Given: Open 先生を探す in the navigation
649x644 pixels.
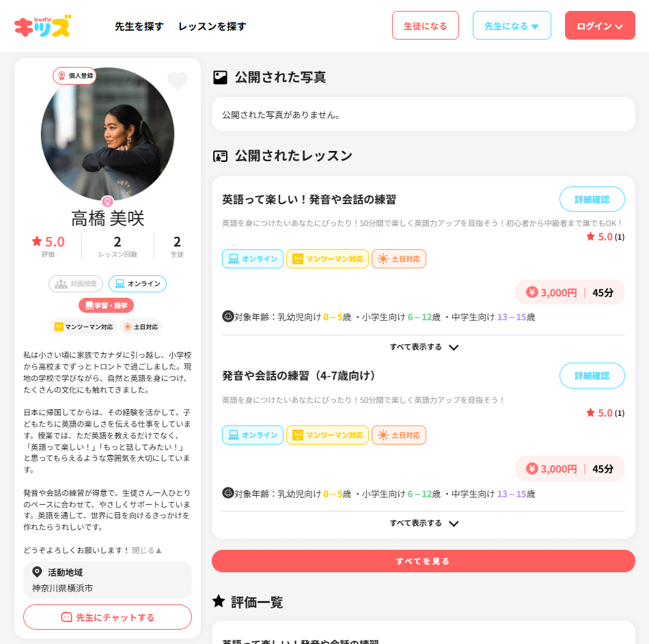Looking at the screenshot, I should coord(139,27).
